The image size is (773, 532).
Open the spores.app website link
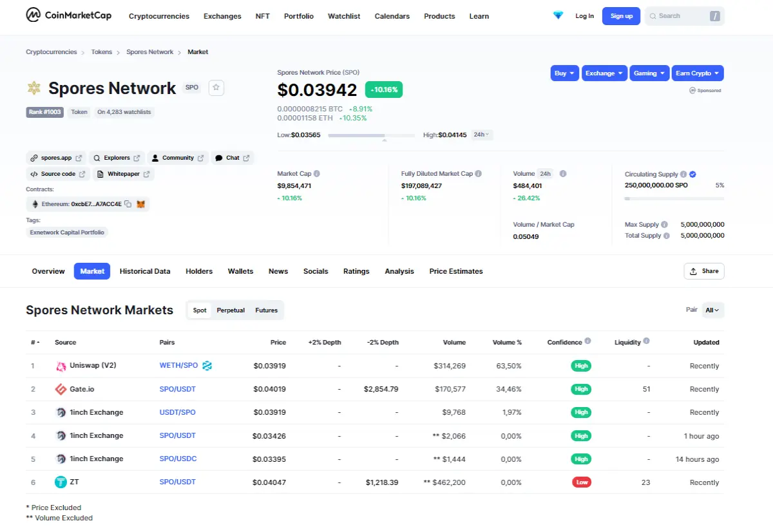pos(56,158)
